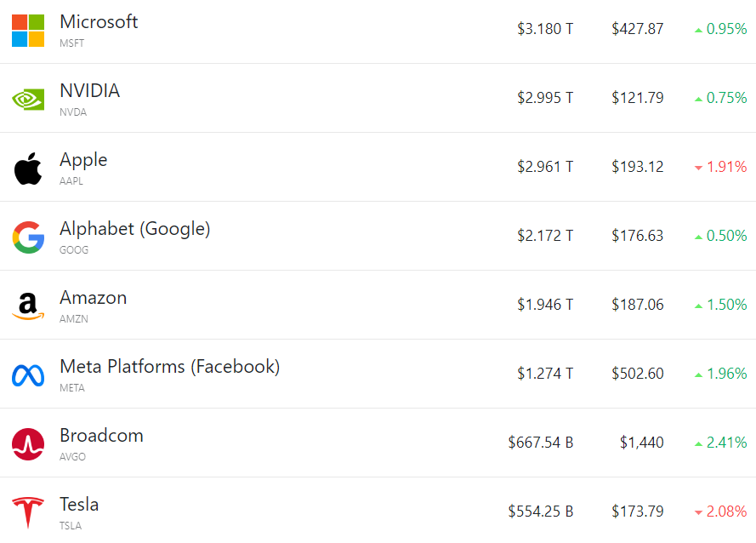Click Apple's $2.961 T market cap
The width and height of the screenshot is (756, 543).
point(545,167)
